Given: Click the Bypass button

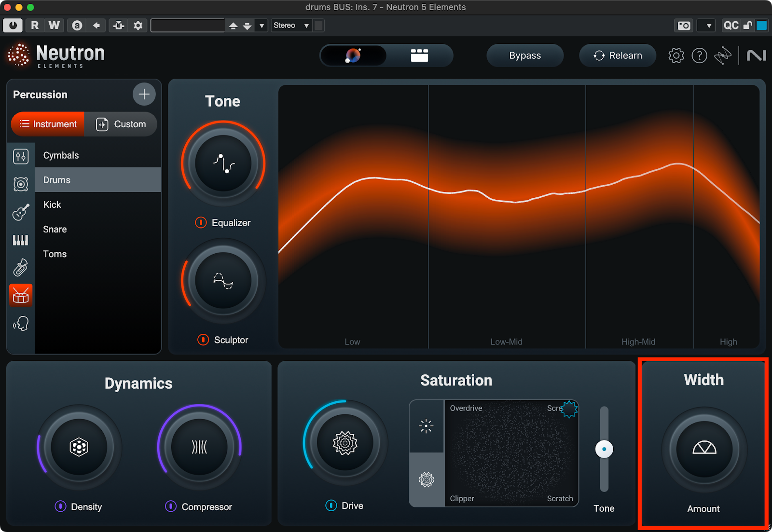Looking at the screenshot, I should click(x=524, y=55).
